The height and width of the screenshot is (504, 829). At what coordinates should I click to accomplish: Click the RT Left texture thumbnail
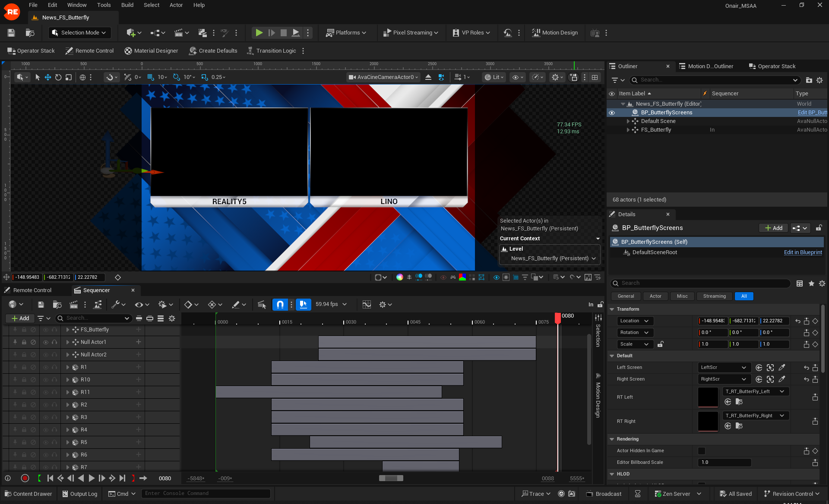708,397
